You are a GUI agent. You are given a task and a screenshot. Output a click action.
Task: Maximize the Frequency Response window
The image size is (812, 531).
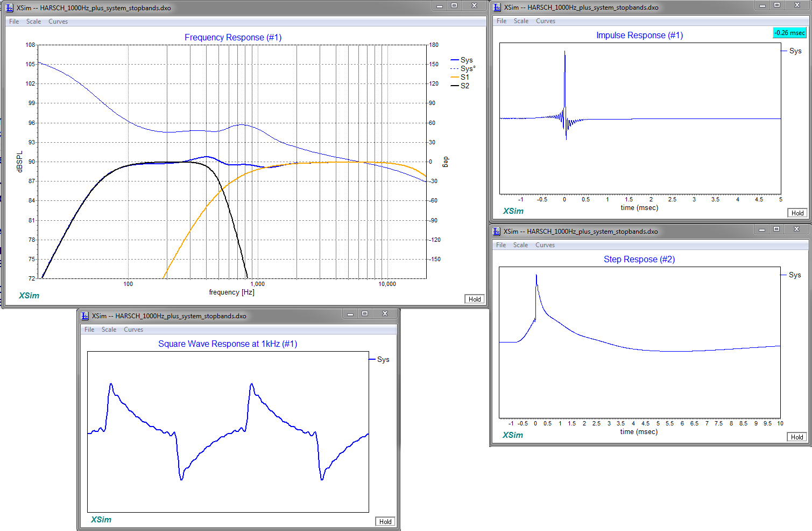coord(454,6)
